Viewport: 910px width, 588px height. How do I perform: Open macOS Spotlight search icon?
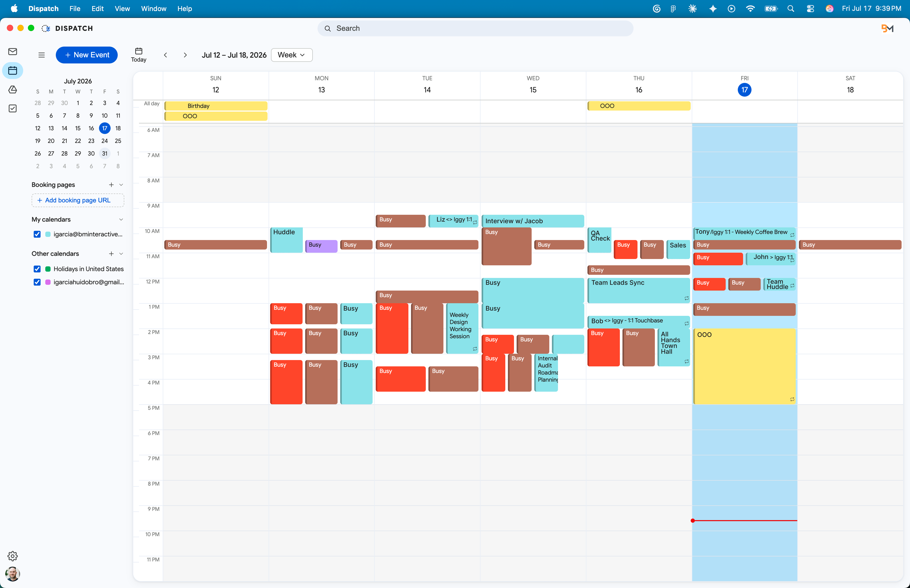(791, 8)
